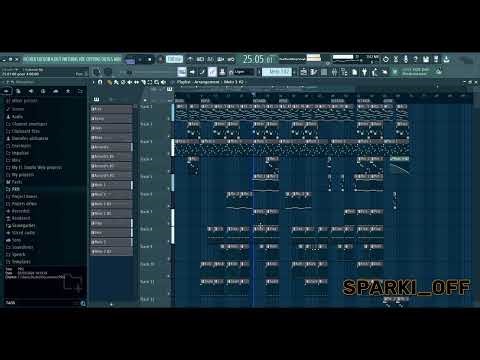Image resolution: width=480 pixels, height=360 pixels.
Task: Click the mixer-faders icon in second toolbar row
Action: [x=334, y=72]
